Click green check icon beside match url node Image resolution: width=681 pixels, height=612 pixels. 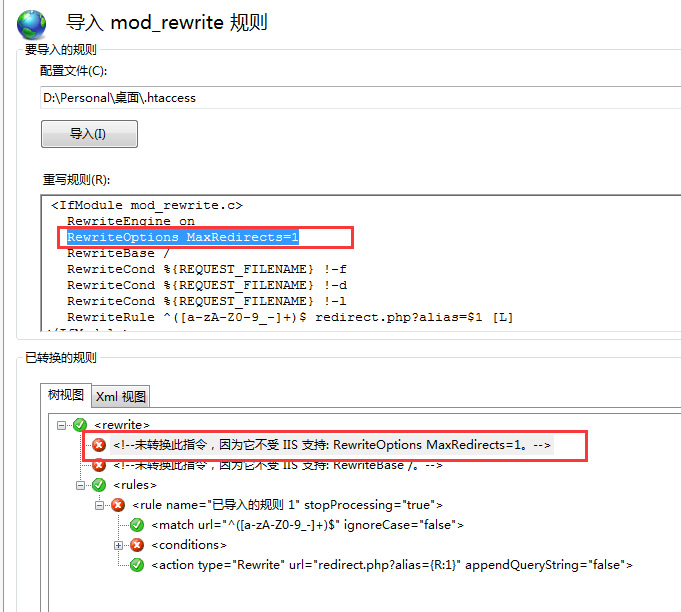point(137,525)
